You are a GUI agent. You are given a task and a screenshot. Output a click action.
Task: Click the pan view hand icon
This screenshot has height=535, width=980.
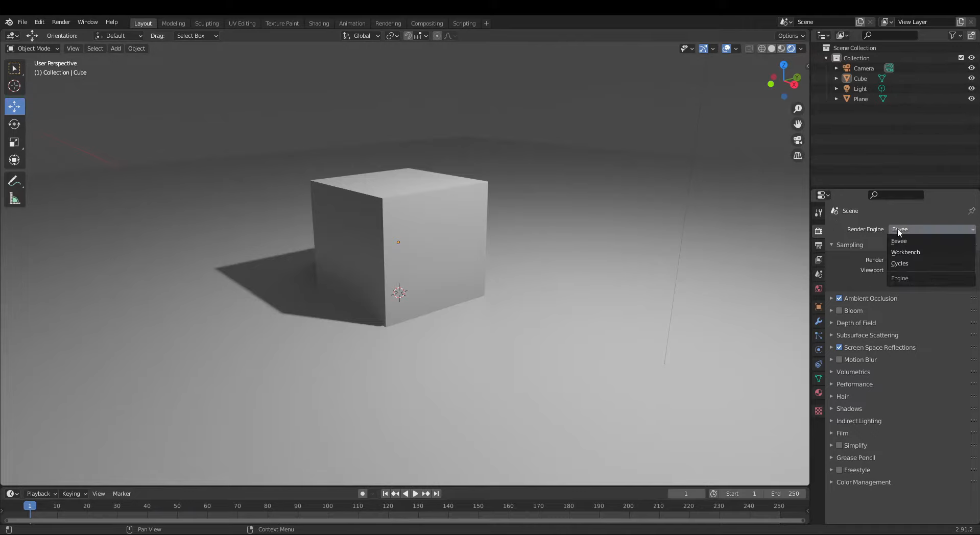798,124
